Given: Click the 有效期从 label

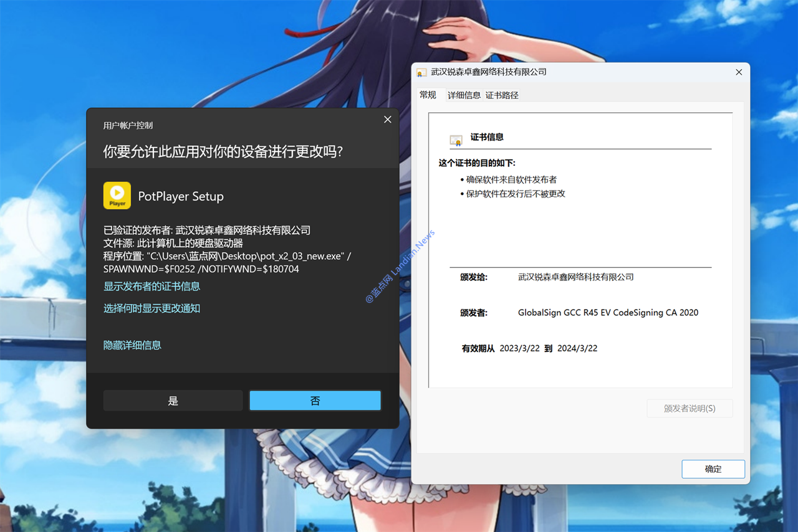Looking at the screenshot, I should 478,348.
